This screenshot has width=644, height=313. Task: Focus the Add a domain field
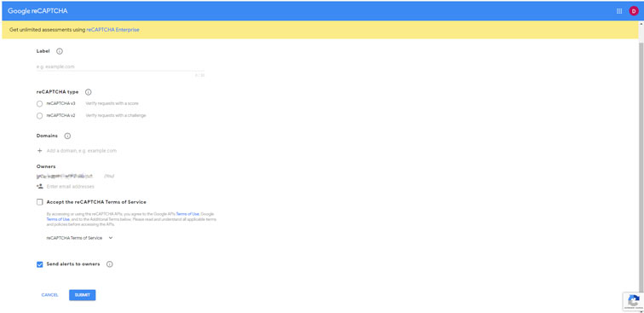(81, 151)
